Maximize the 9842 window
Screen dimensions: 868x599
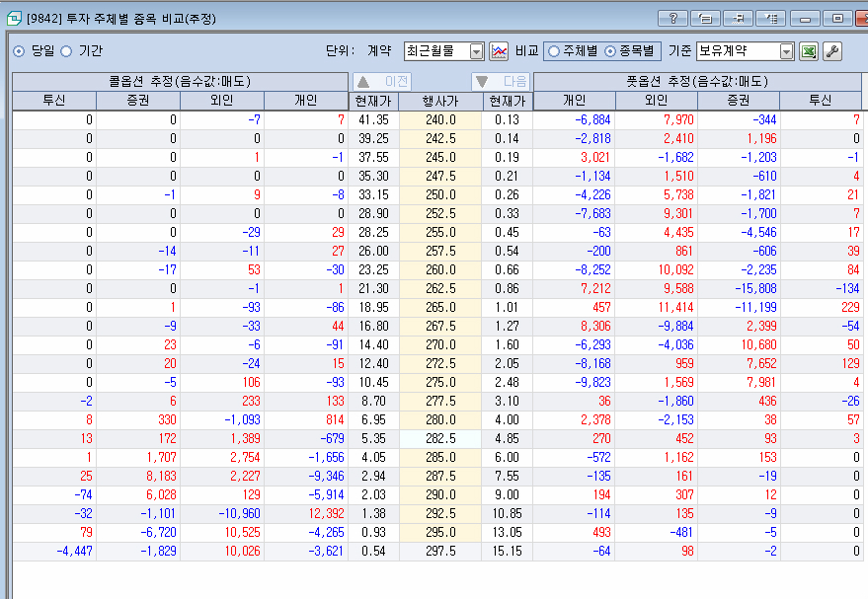[838, 19]
